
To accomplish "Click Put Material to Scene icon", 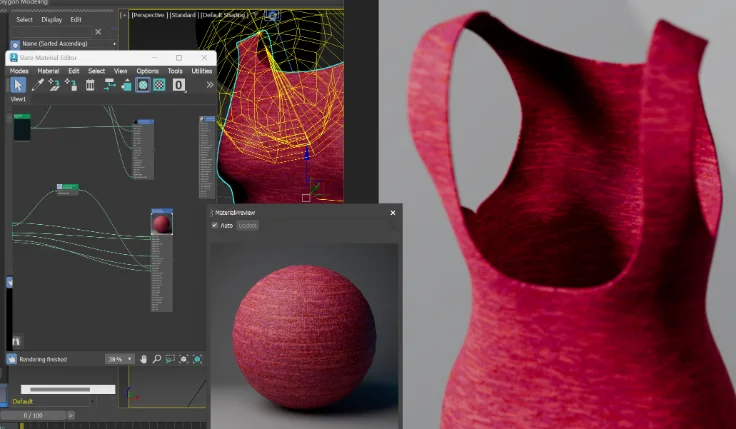I will click(54, 85).
